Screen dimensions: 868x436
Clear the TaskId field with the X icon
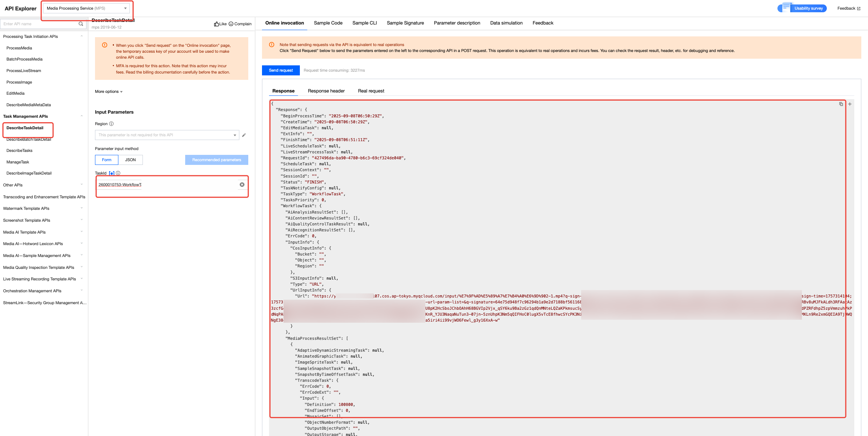(242, 185)
